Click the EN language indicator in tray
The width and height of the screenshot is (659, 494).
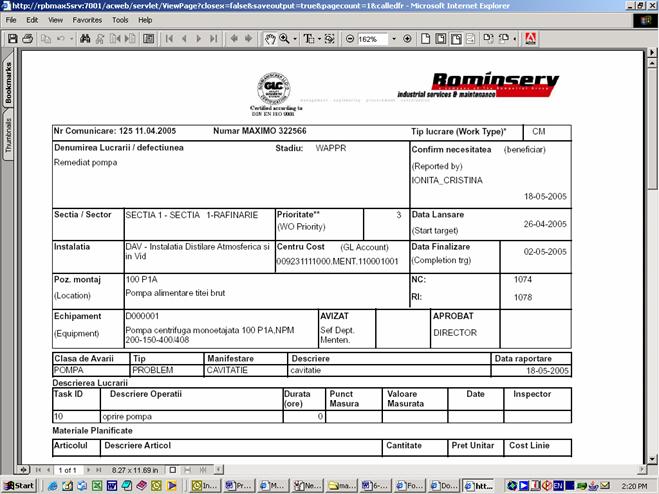click(558, 486)
